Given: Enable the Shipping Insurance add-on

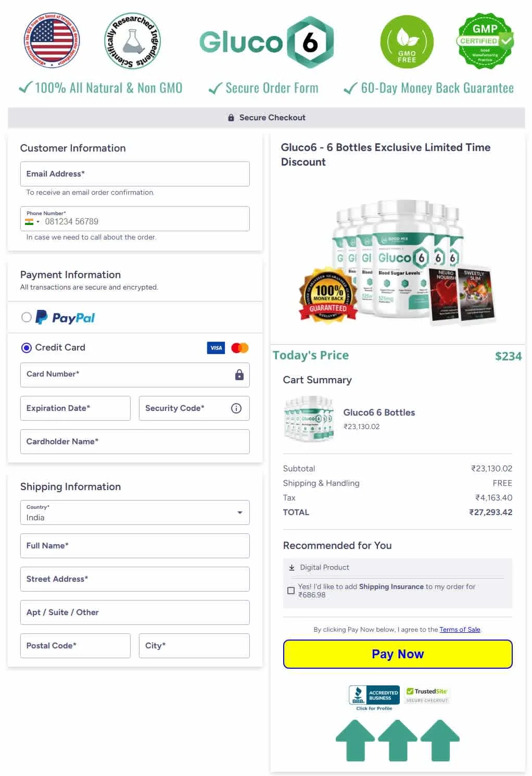Looking at the screenshot, I should point(291,591).
